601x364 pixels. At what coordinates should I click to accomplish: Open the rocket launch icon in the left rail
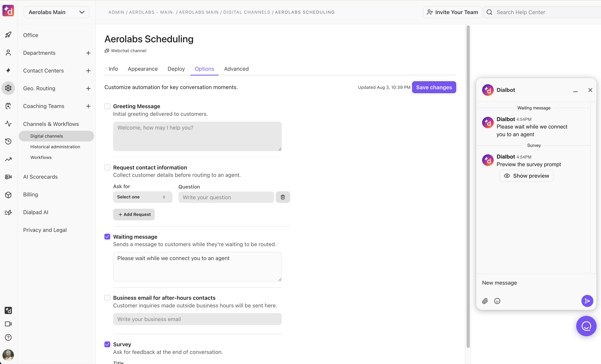8,35
